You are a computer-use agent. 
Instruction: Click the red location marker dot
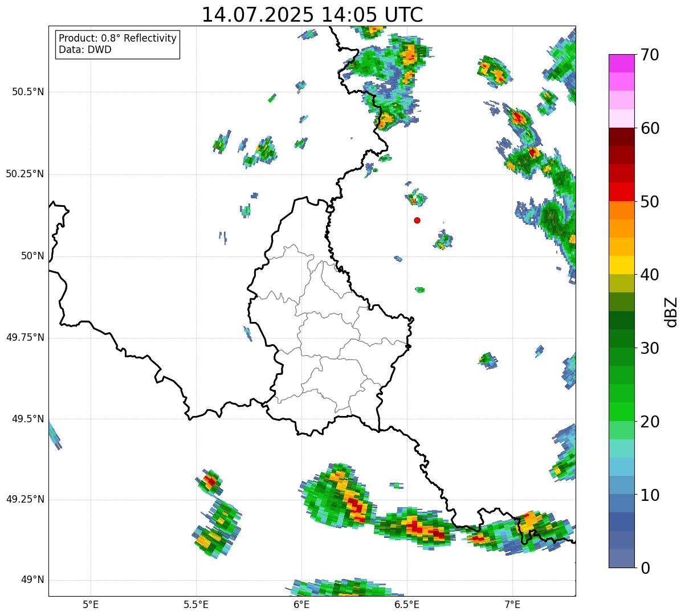(417, 220)
